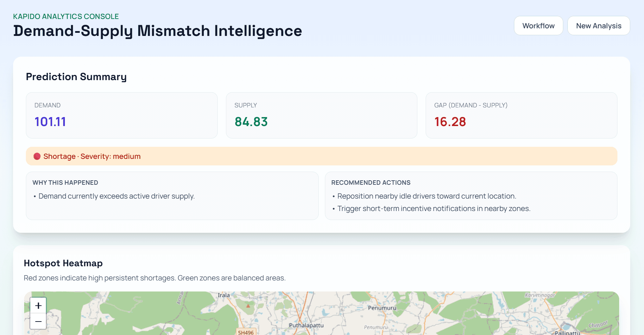Open the Workflow page

pos(538,25)
